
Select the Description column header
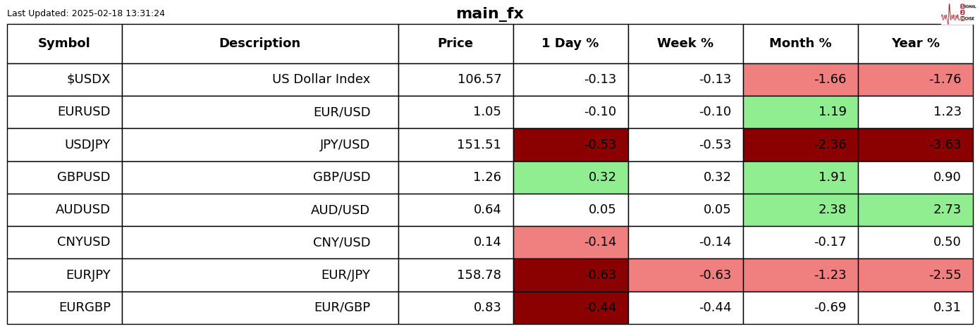coord(259,44)
